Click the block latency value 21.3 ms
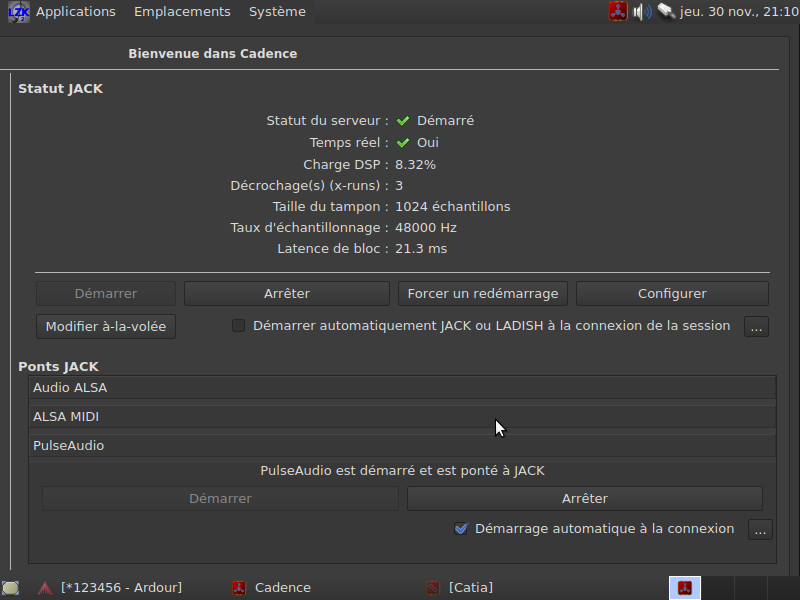The height and width of the screenshot is (600, 800). pyautogui.click(x=421, y=249)
